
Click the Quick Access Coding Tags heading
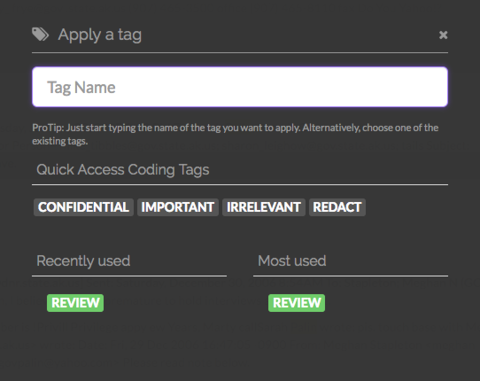pos(123,170)
